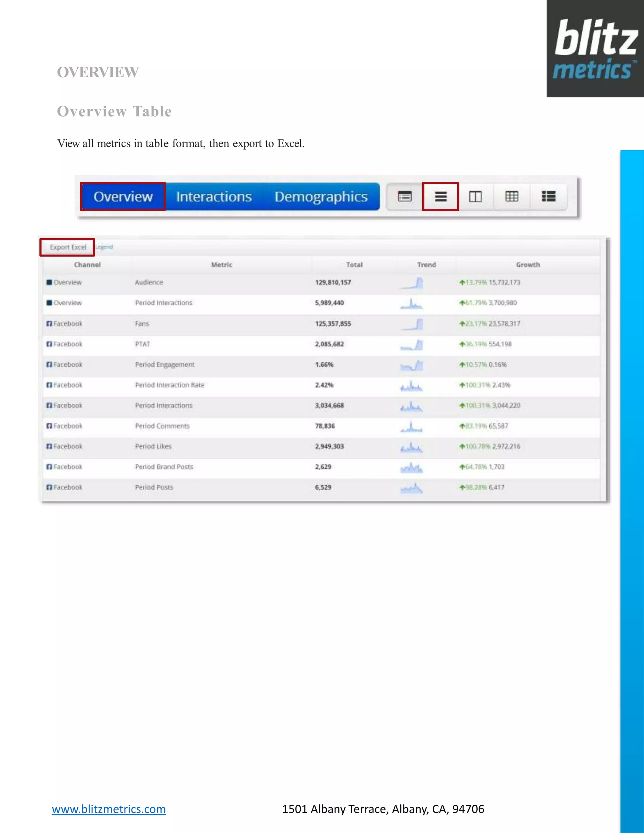This screenshot has width=644, height=833.
Task: Switch to the Interactions tab
Action: click(214, 196)
